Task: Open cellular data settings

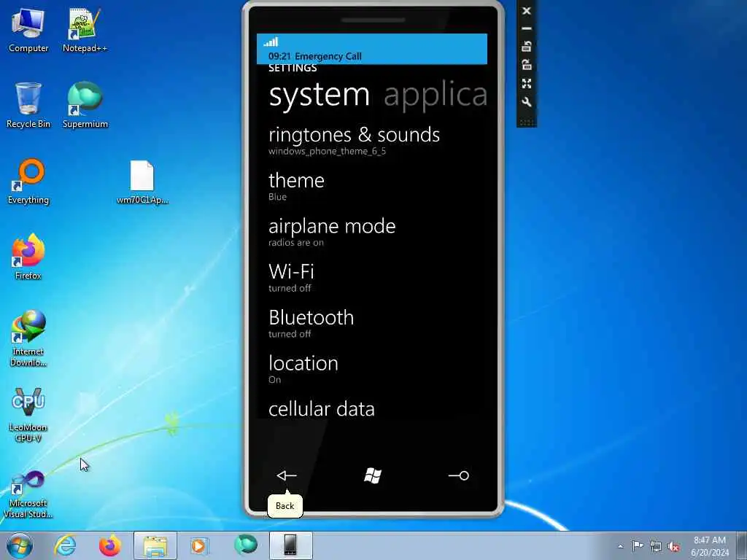Action: coord(322,409)
